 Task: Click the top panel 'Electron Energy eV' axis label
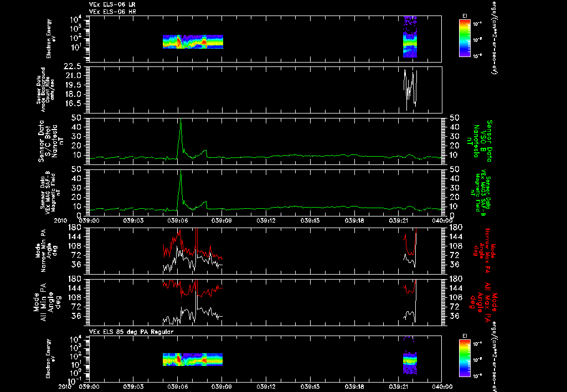51,39
